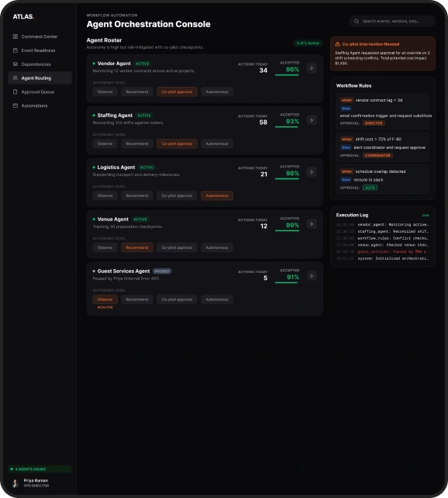Screen dimensions: 448x498
Task: Click the ATLAS logo
Action: coord(23,16)
